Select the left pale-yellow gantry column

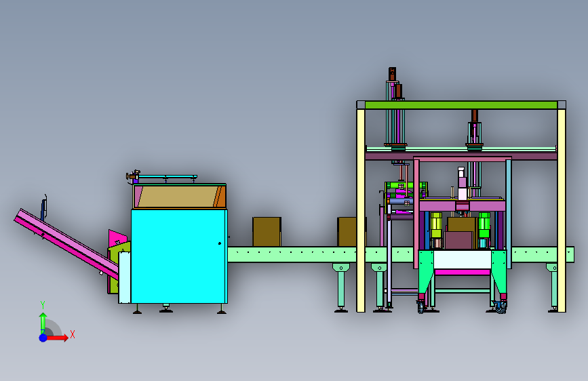pyautogui.click(x=360, y=210)
